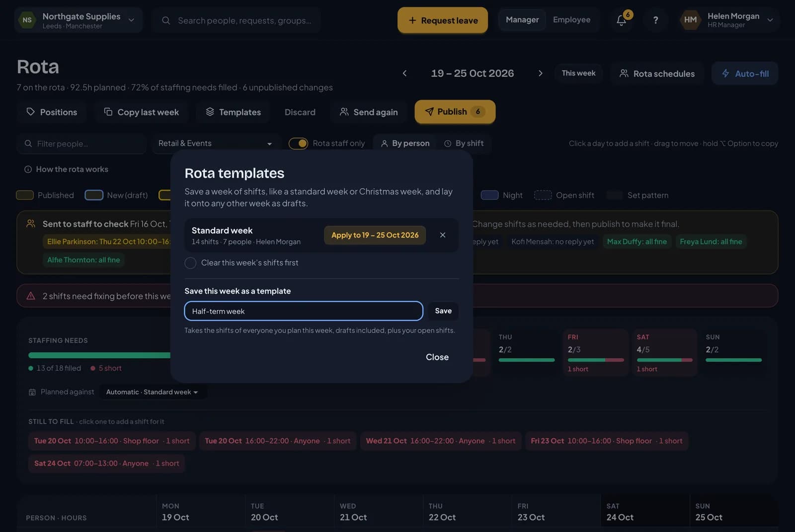
Task: Open the notifications bell
Action: (621, 20)
